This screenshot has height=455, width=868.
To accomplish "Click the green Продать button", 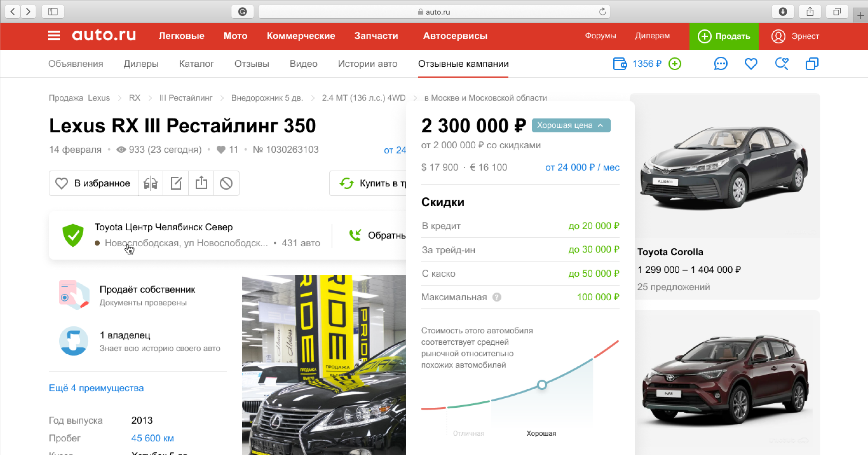I will pos(724,36).
